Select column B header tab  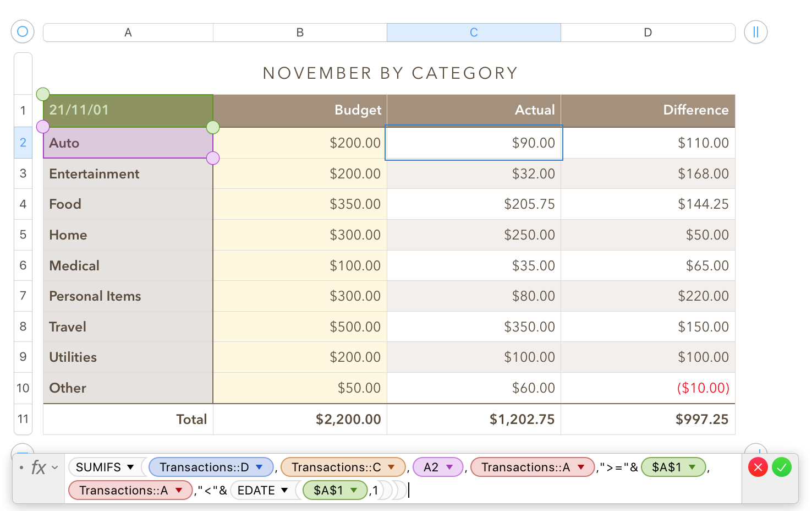(x=300, y=32)
